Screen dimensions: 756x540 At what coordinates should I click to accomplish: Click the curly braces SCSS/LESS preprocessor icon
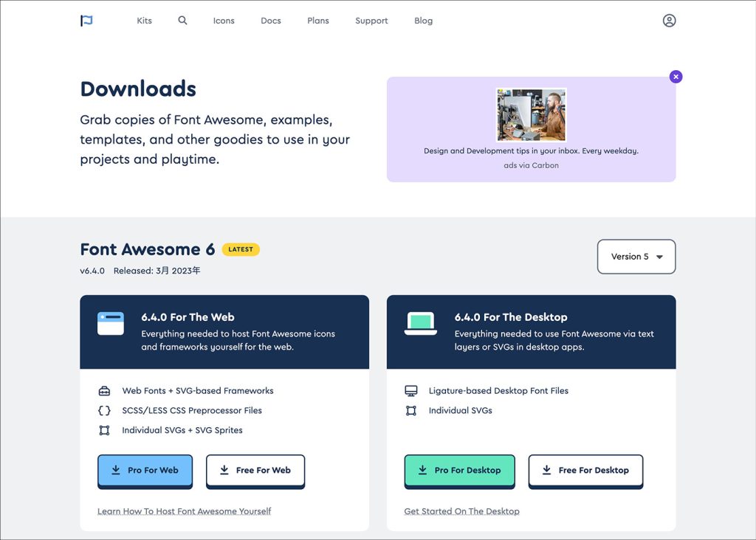[104, 410]
